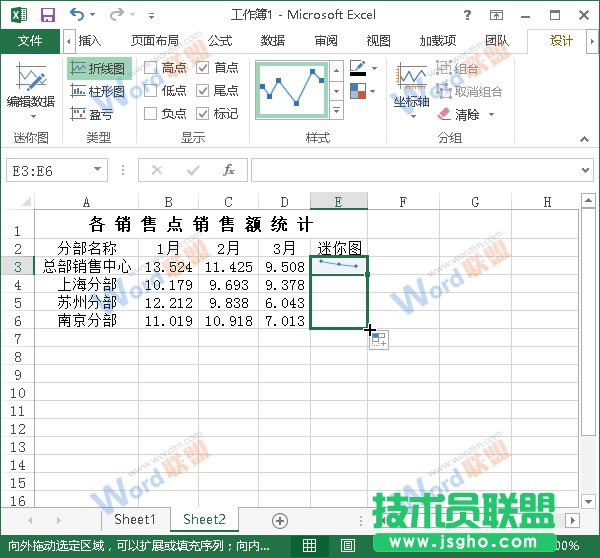Open the 清除 clear dropdown arrow
This screenshot has height=558, width=600.
pyautogui.click(x=491, y=115)
